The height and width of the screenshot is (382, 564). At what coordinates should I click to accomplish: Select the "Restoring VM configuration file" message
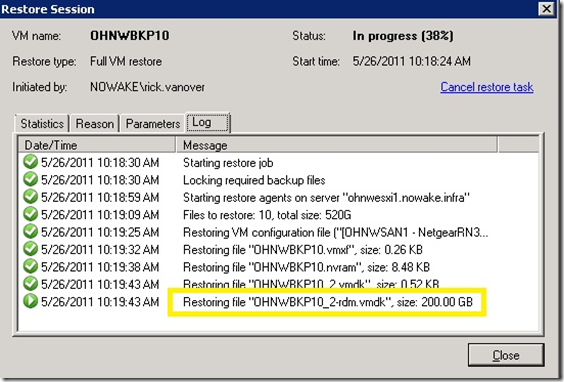pos(336,232)
